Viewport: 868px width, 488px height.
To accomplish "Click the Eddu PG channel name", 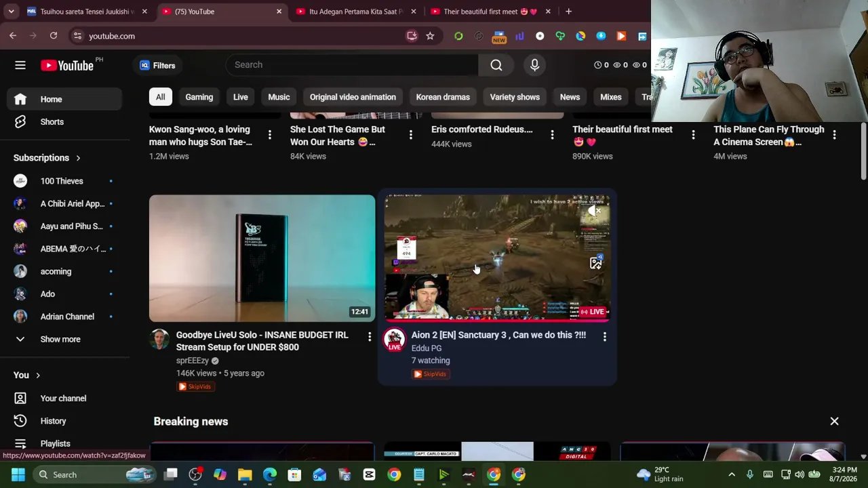I will click(x=427, y=348).
